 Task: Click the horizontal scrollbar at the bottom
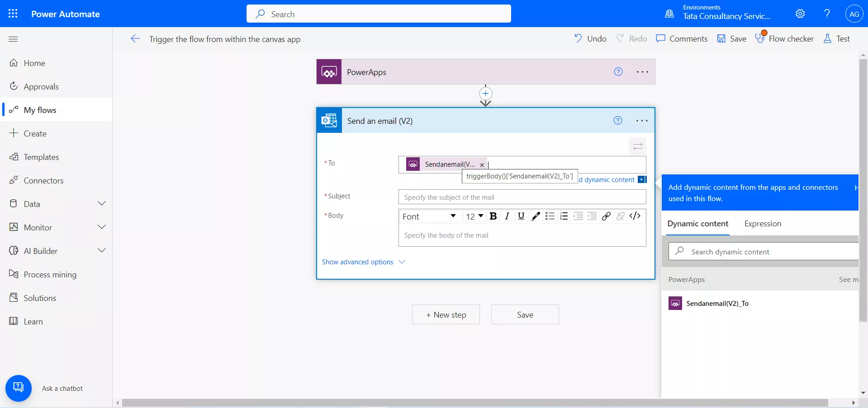[475, 403]
